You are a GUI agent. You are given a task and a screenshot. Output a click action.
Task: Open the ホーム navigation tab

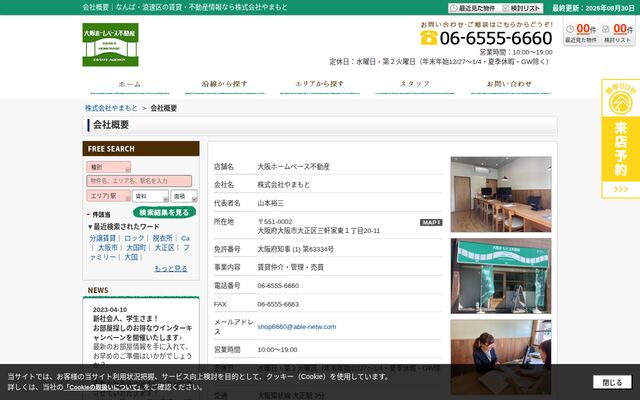click(x=129, y=85)
